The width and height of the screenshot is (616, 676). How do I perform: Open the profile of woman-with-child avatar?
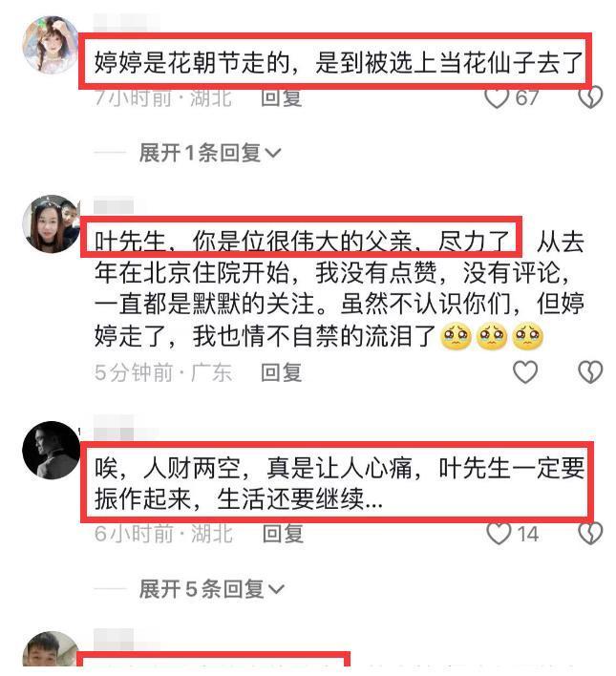[51, 223]
